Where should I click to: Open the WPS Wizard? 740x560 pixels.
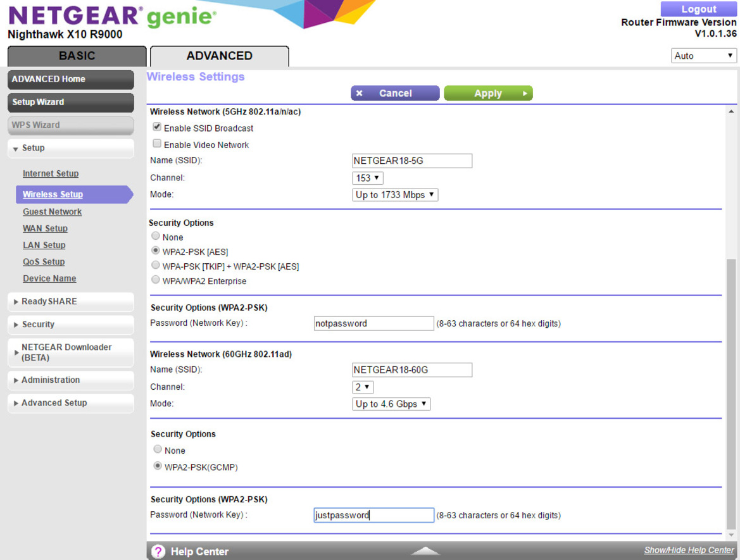coord(71,125)
